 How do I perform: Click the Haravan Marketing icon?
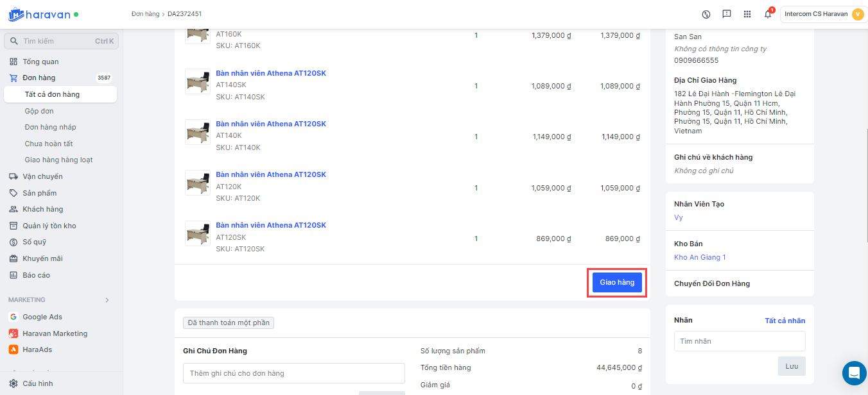[13, 333]
